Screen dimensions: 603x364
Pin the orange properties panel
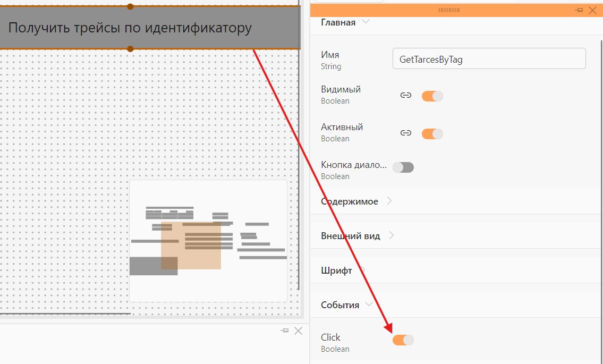[579, 10]
